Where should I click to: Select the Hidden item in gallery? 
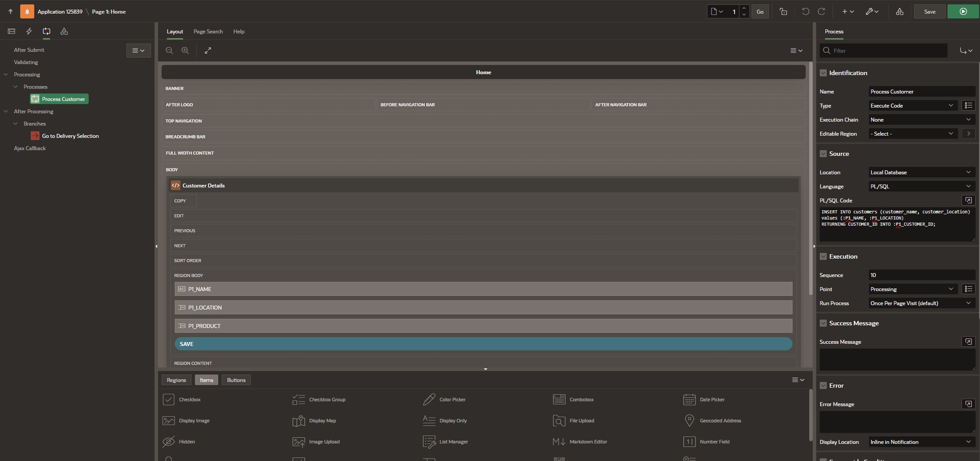click(178, 442)
